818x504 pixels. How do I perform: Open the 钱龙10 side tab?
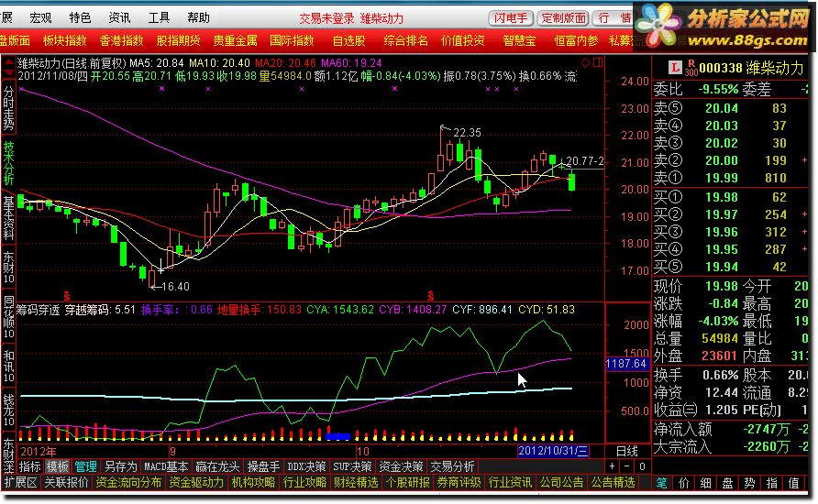[9, 410]
